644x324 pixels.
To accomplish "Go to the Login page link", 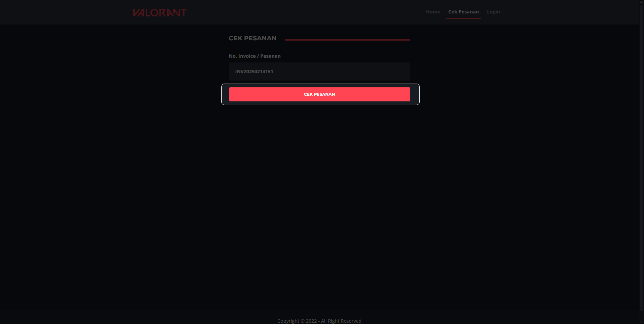I will [x=493, y=12].
